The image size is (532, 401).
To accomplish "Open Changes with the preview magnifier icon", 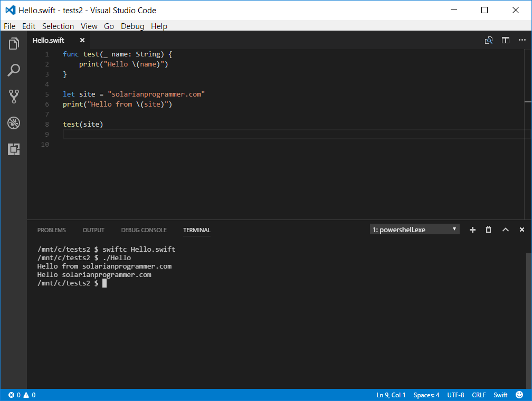I will (x=488, y=40).
